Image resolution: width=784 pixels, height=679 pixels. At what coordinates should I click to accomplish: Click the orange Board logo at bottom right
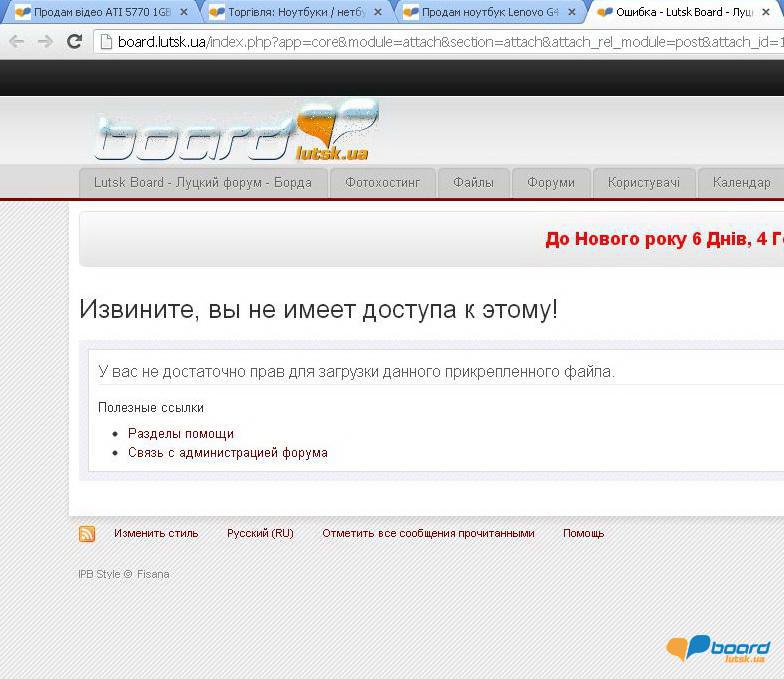[x=718, y=650]
